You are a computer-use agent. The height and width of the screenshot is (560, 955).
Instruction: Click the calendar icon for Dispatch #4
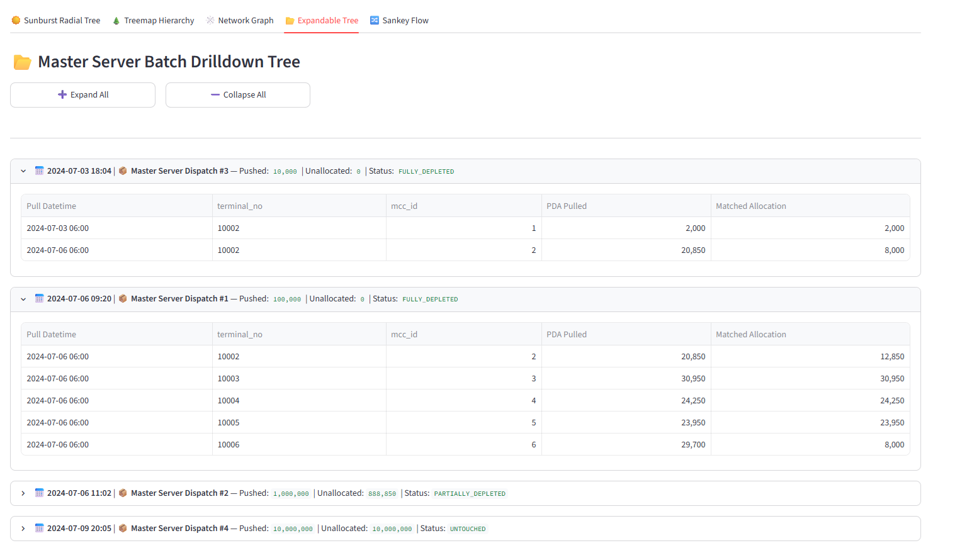pos(39,529)
